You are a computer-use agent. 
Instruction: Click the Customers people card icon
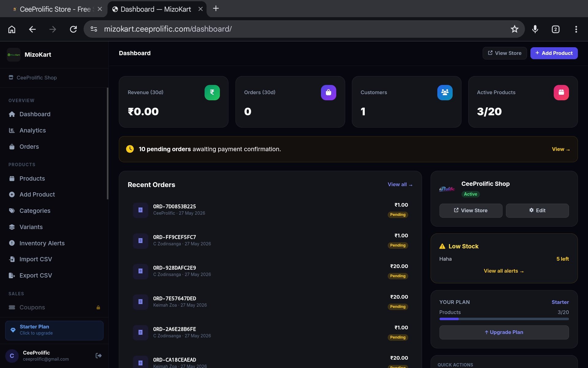445,92
